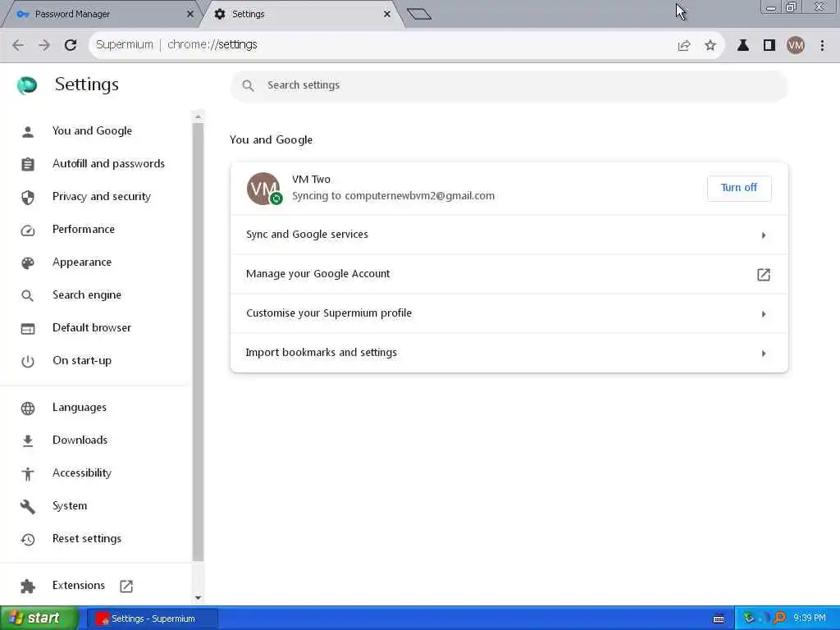840x630 pixels.
Task: Expand Import bookmarks and settings arrow
Action: (764, 354)
